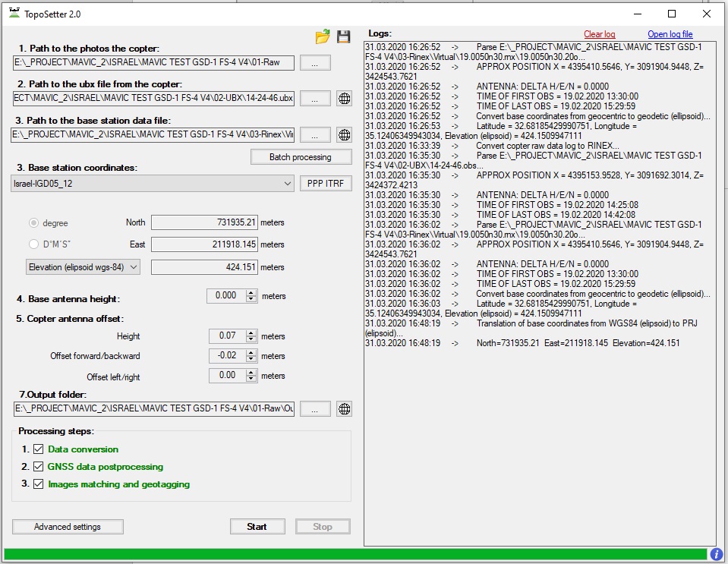728x564 pixels.
Task: Click globe icon next to Output folder
Action: point(344,409)
